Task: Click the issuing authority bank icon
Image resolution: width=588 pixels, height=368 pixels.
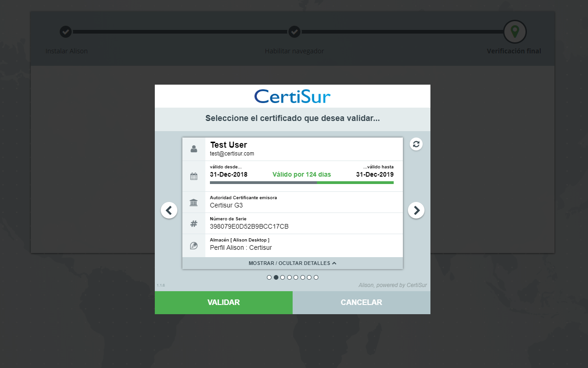Action: 194,202
